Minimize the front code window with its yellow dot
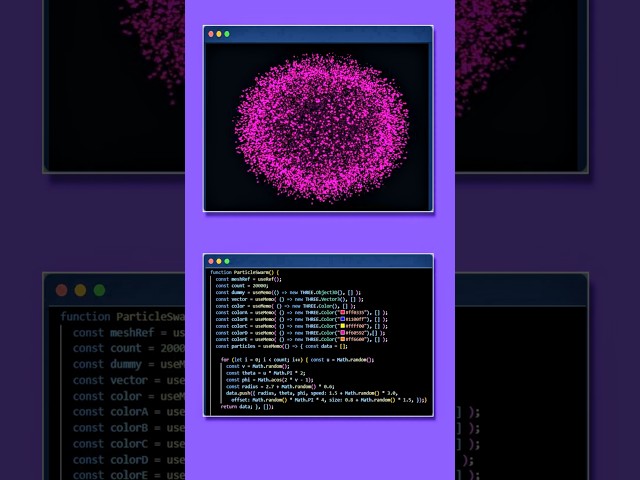 click(219, 261)
